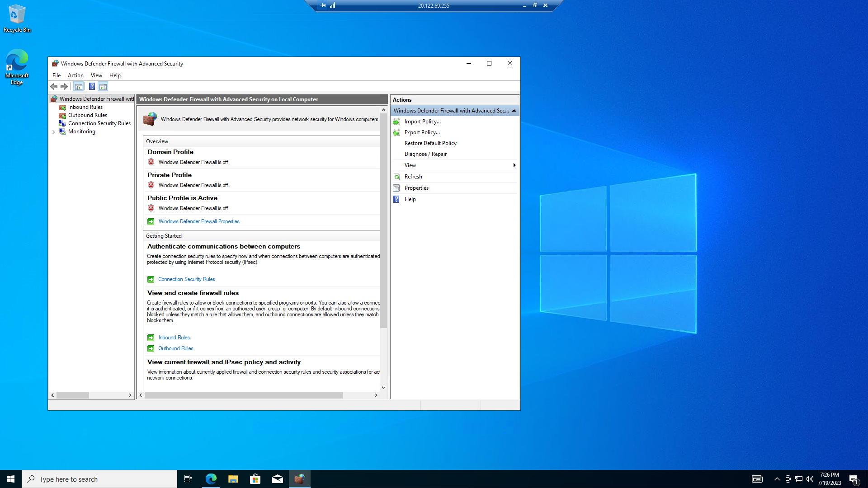The width and height of the screenshot is (868, 488).
Task: Select the Microsoft Edge desktop shortcut
Action: coord(17,67)
